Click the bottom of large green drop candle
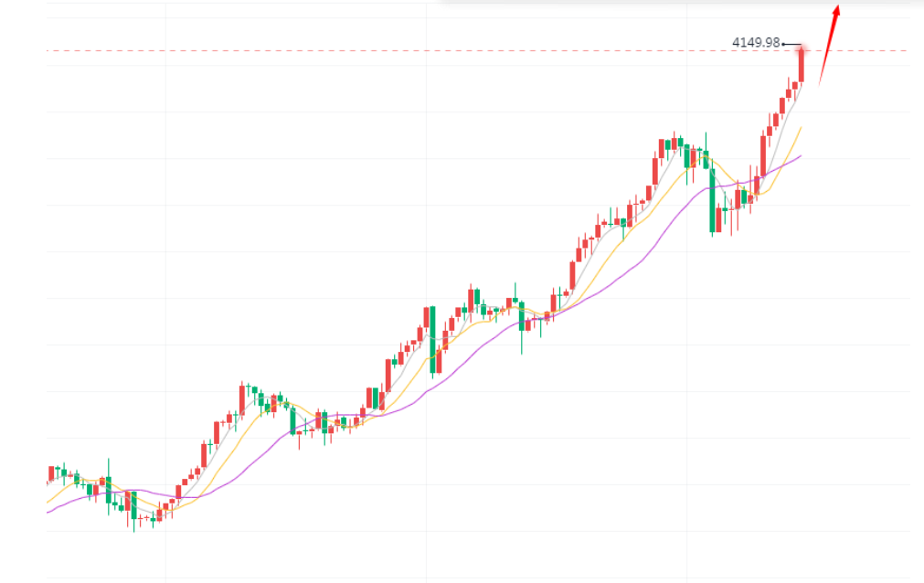This screenshot has width=924, height=583. [x=712, y=234]
